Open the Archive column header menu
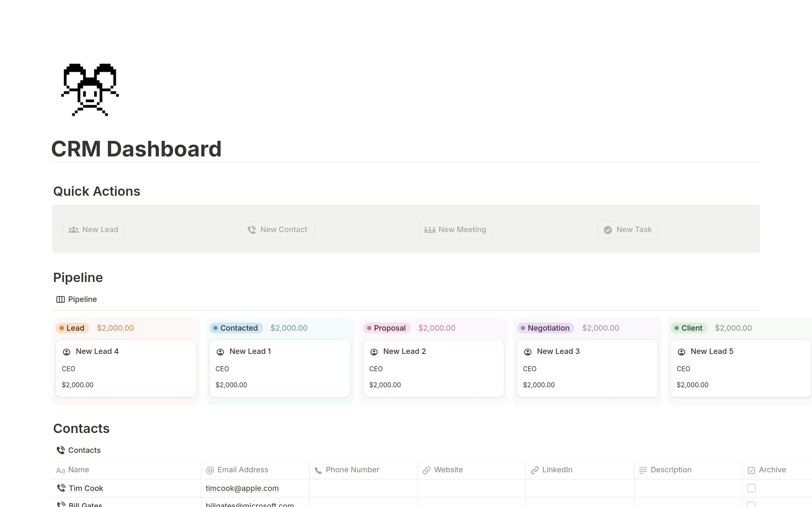This screenshot has height=507, width=812. click(x=777, y=470)
